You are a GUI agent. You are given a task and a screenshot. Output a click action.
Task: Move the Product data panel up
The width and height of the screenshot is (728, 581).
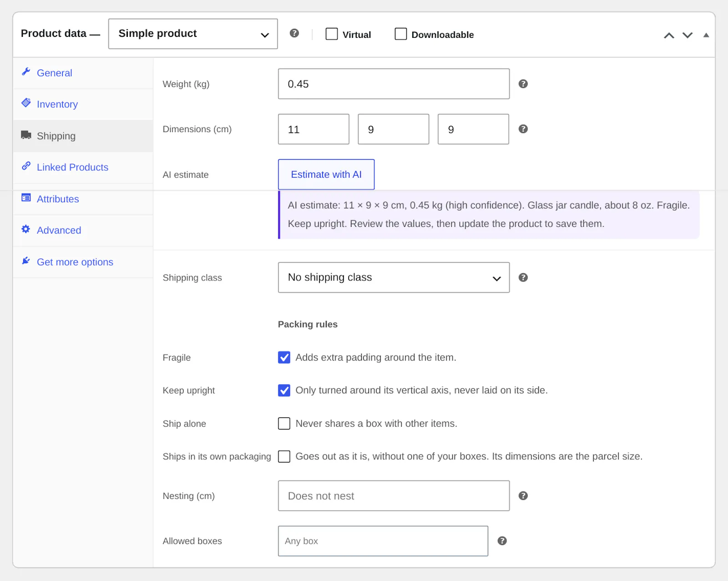click(669, 35)
